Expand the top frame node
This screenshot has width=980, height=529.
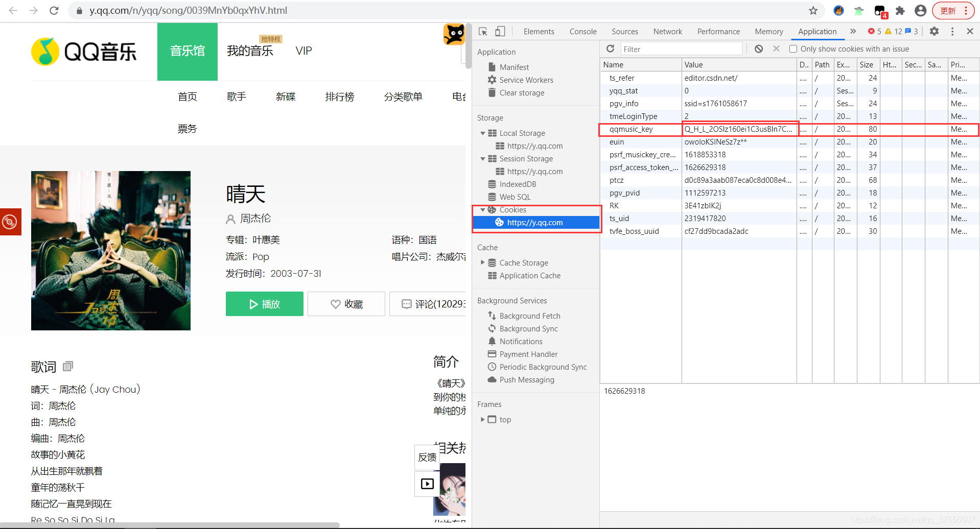pos(483,419)
